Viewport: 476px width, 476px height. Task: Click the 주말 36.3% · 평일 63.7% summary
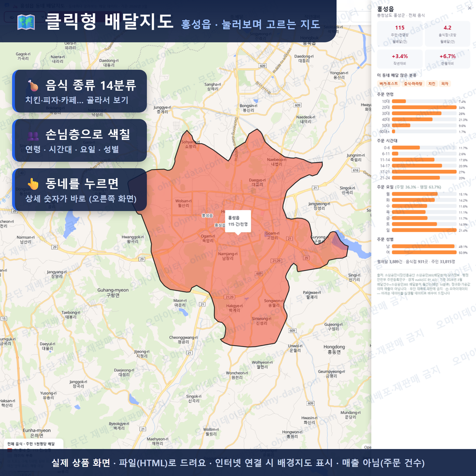[x=418, y=187]
